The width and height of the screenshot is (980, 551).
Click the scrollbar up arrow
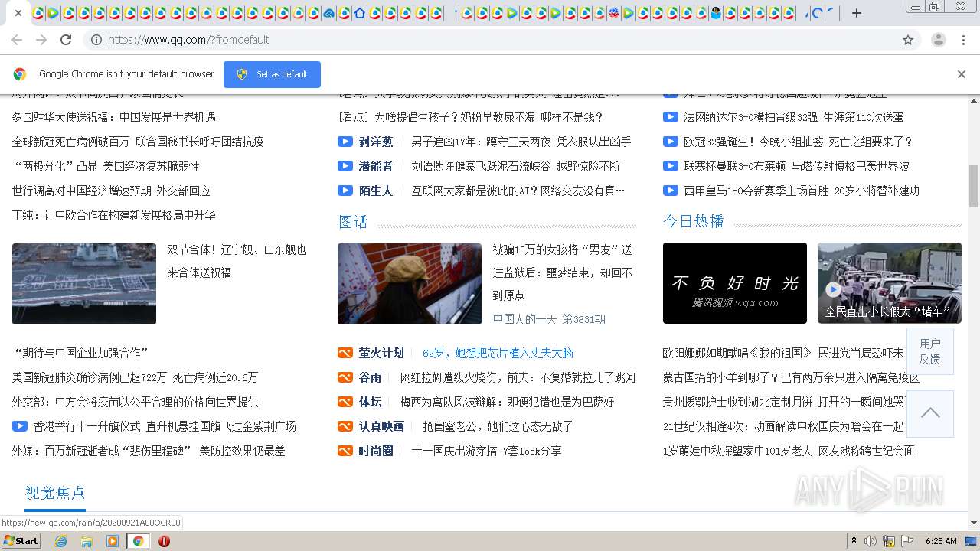click(x=974, y=99)
